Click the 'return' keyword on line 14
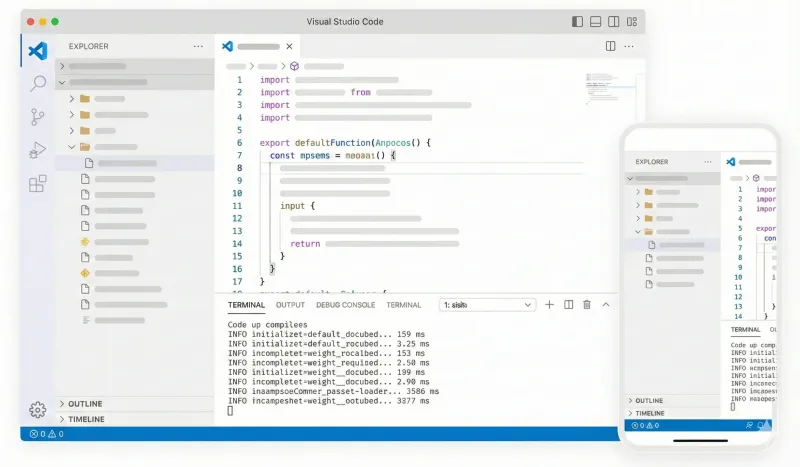 (x=305, y=244)
